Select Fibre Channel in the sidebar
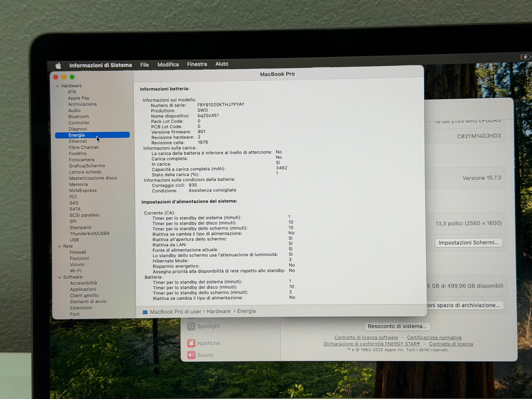The image size is (532, 399). coord(84,147)
